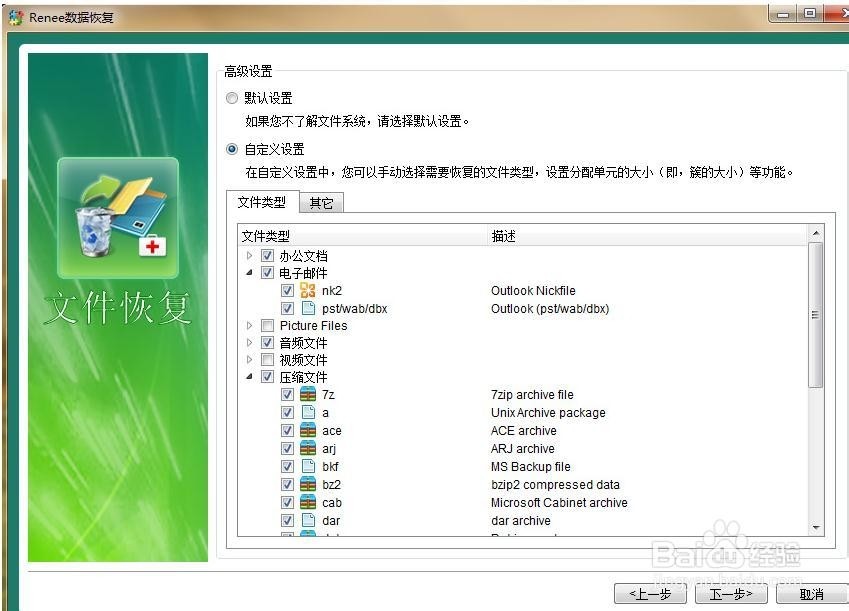Click the 取消 button
This screenshot has width=849, height=611.
(812, 594)
